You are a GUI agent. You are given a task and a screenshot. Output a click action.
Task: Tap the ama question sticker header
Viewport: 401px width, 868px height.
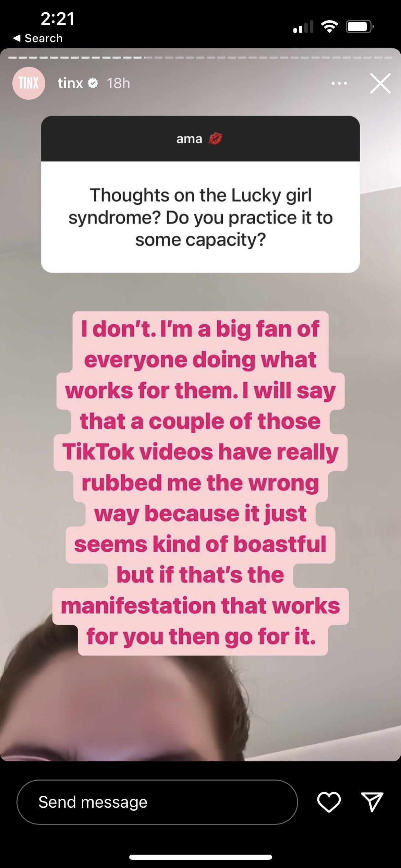tap(200, 139)
